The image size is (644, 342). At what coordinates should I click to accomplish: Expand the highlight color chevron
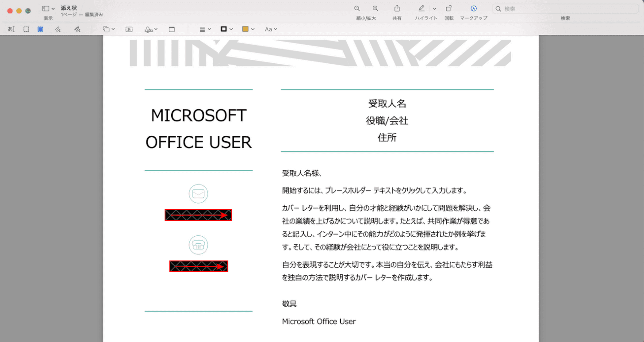click(434, 9)
